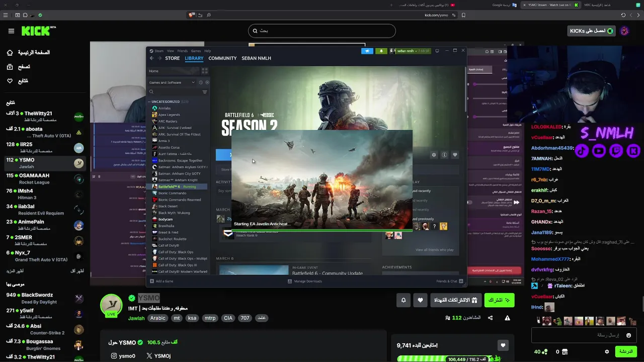The width and height of the screenshot is (644, 362).
Task: Toggle the channel notification bell button
Action: (x=404, y=300)
